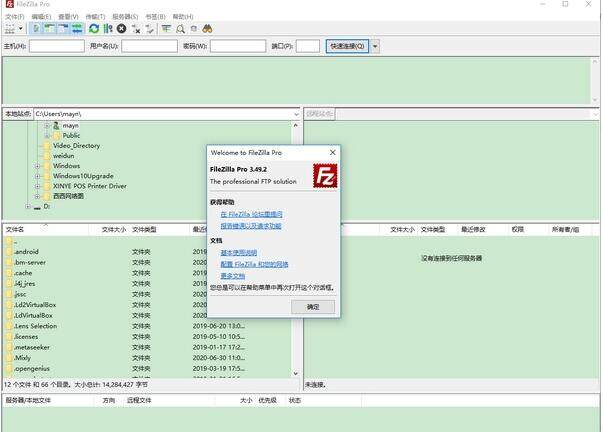
Task: Open quick connect history dropdown arrow
Action: point(375,47)
